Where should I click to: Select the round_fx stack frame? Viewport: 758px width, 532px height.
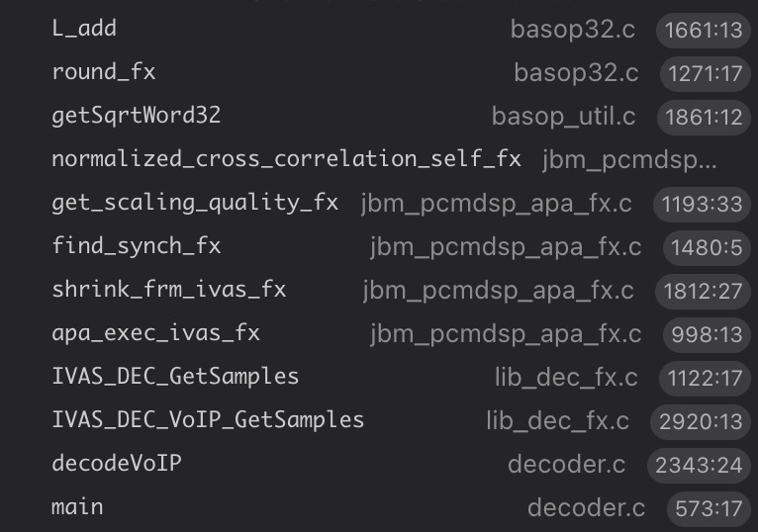coord(103,72)
